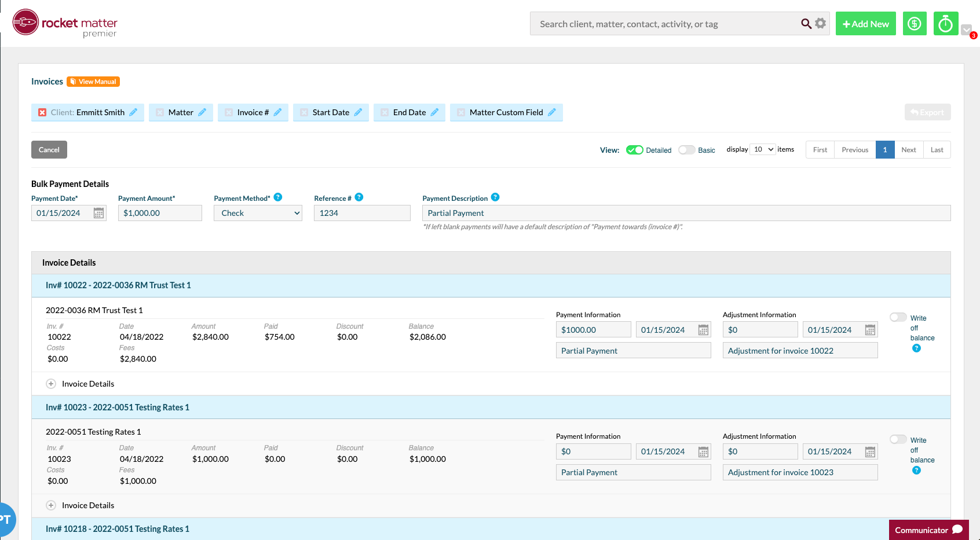This screenshot has width=980, height=540.
Task: Click the search magnifier icon
Action: (x=806, y=24)
